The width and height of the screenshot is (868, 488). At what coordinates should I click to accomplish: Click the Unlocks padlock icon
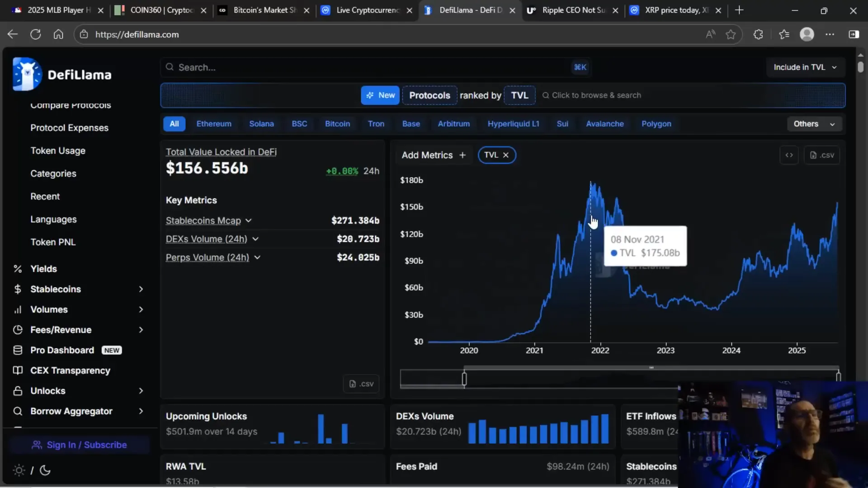point(18,391)
